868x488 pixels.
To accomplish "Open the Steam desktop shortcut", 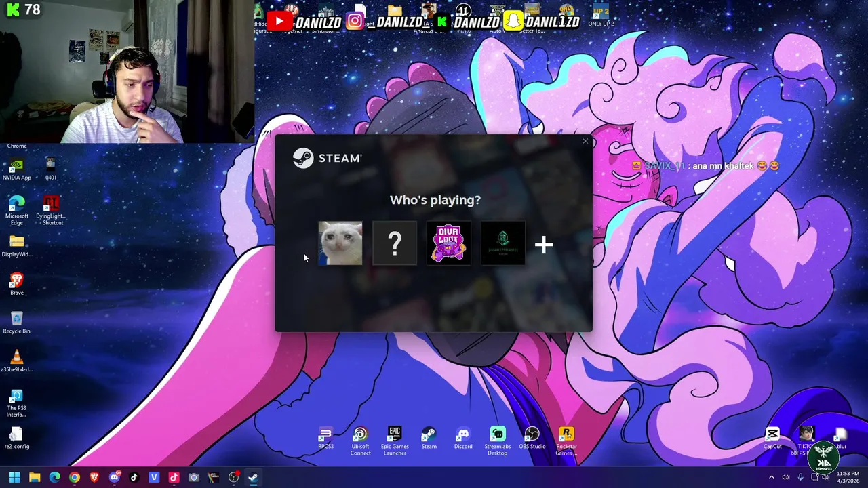I will [x=429, y=438].
